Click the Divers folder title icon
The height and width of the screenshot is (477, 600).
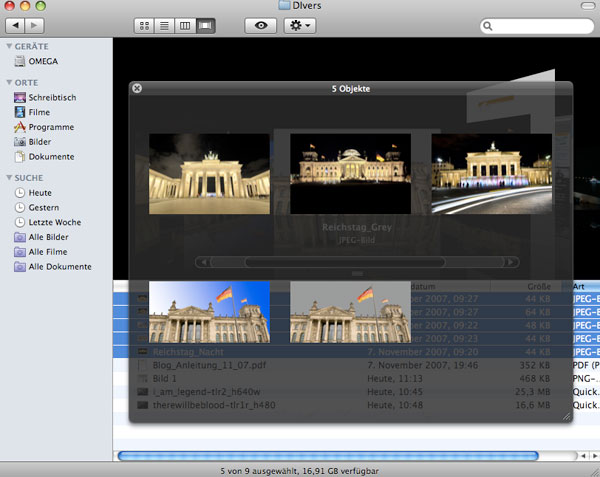pyautogui.click(x=284, y=5)
